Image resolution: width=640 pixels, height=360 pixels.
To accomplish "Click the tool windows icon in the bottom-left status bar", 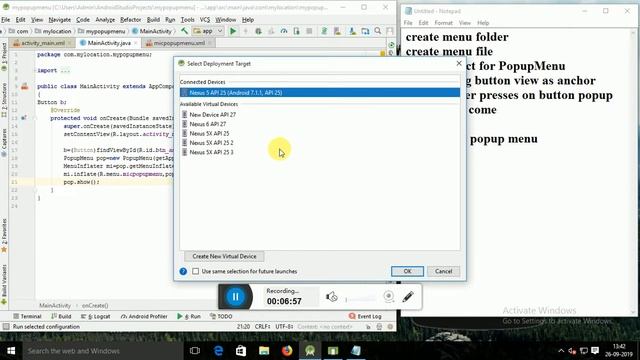I will click(6, 327).
